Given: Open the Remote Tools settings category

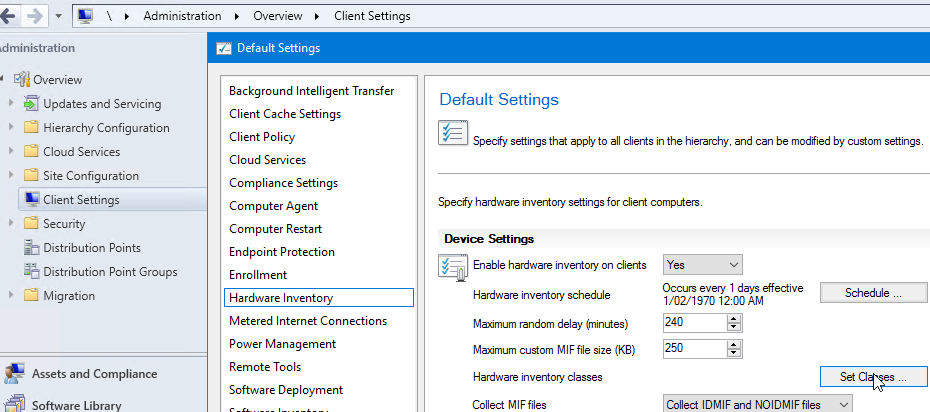Looking at the screenshot, I should 265,367.
